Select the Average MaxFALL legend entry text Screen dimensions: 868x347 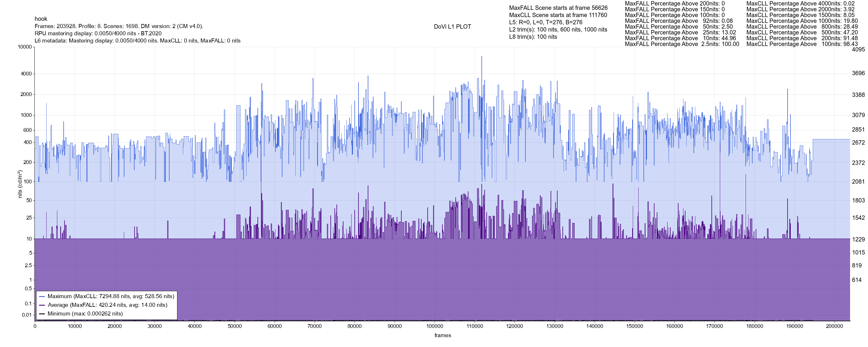(108, 305)
